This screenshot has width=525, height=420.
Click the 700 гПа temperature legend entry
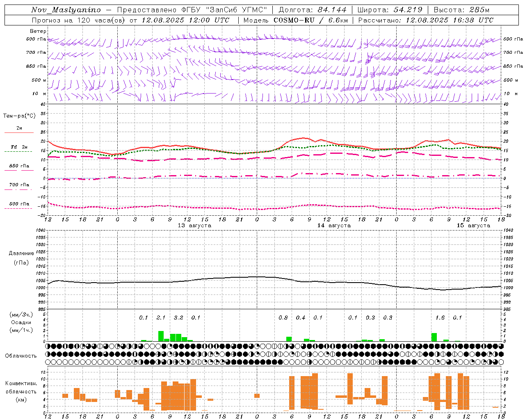(19, 185)
